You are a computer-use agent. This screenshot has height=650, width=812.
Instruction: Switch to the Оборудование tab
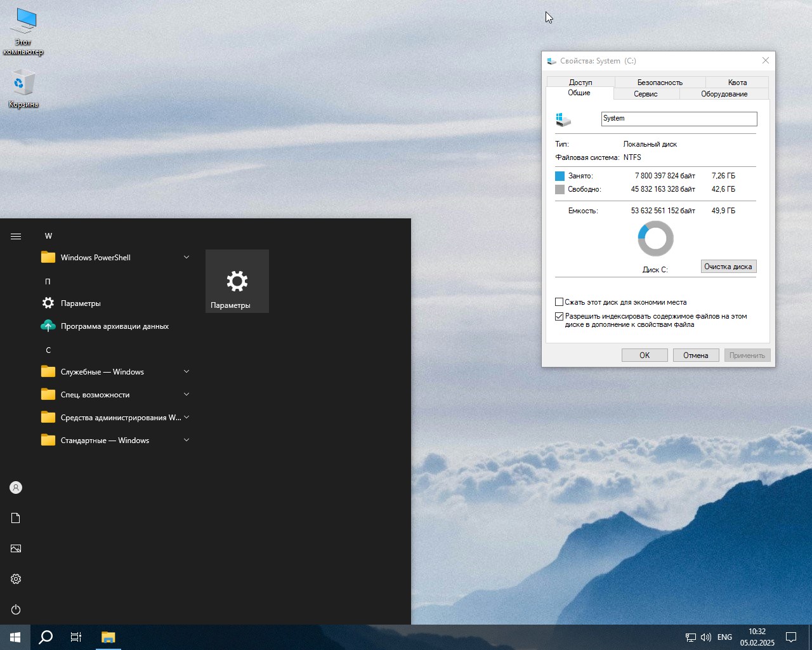coord(724,94)
